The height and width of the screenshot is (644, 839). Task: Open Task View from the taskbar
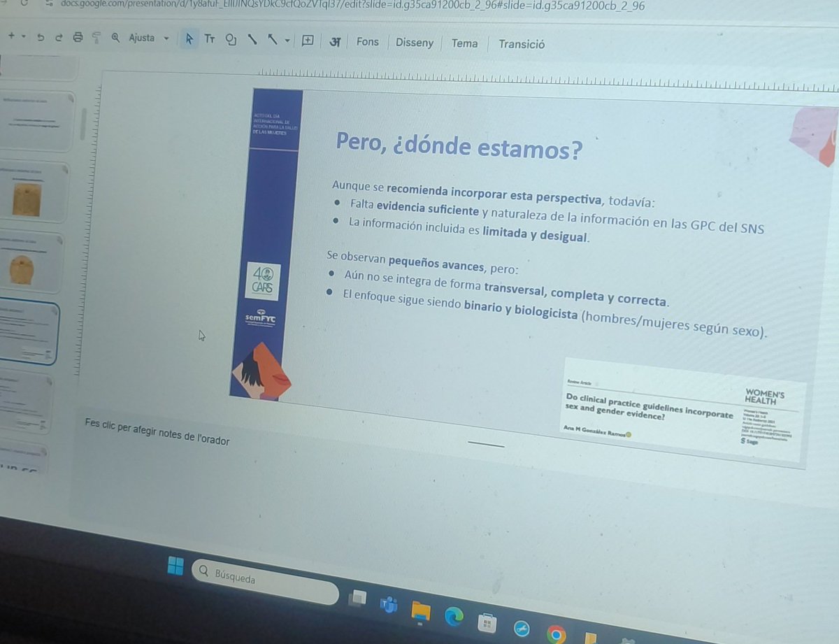coord(359,597)
